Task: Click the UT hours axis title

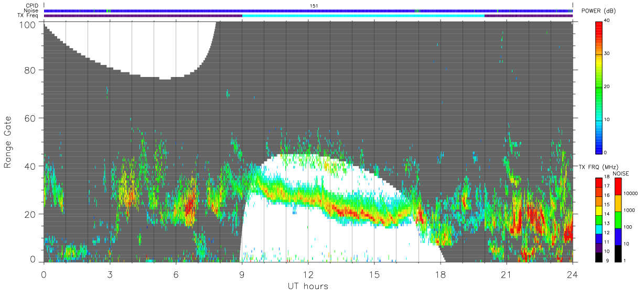Action: [307, 287]
